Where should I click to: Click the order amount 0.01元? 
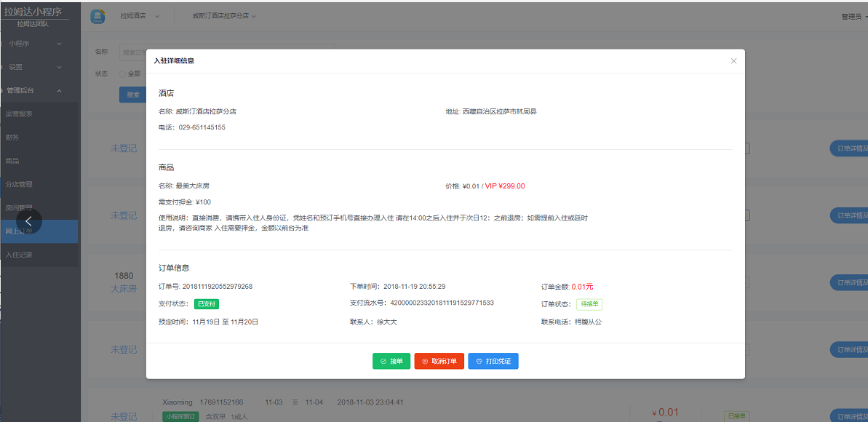(x=582, y=287)
